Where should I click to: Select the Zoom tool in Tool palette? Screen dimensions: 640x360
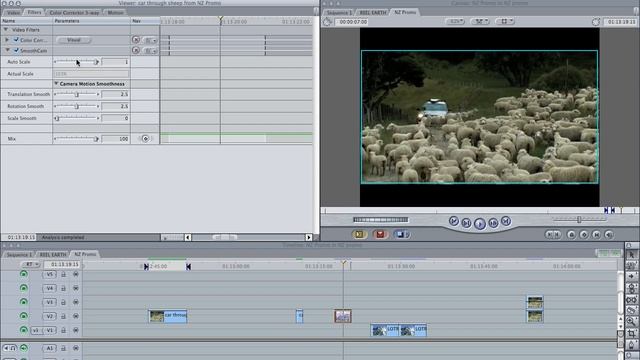point(632,322)
